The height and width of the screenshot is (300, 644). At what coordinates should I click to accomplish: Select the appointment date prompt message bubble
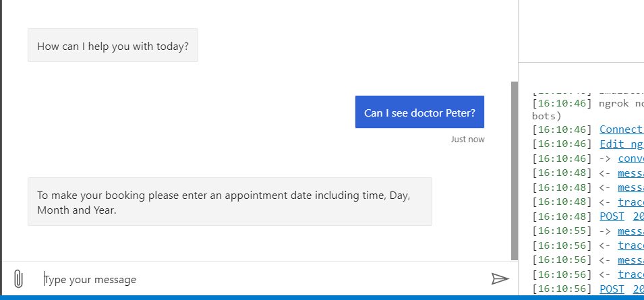[x=229, y=202]
